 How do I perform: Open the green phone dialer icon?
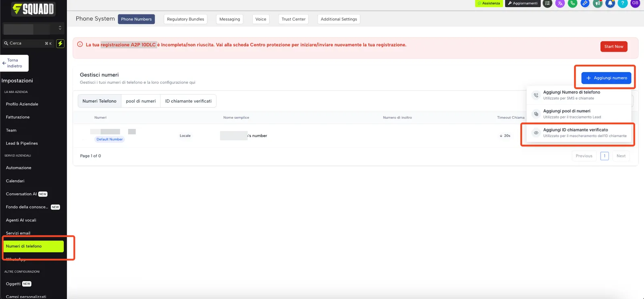[572, 3]
